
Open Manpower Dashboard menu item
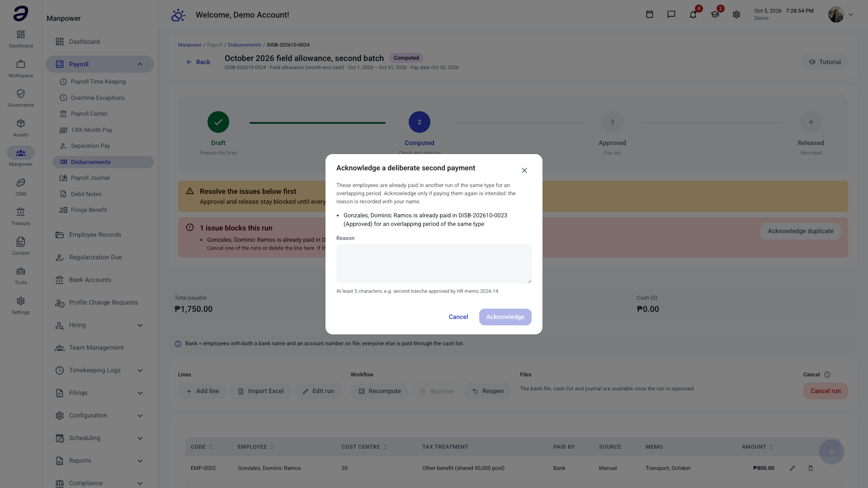tap(99, 42)
